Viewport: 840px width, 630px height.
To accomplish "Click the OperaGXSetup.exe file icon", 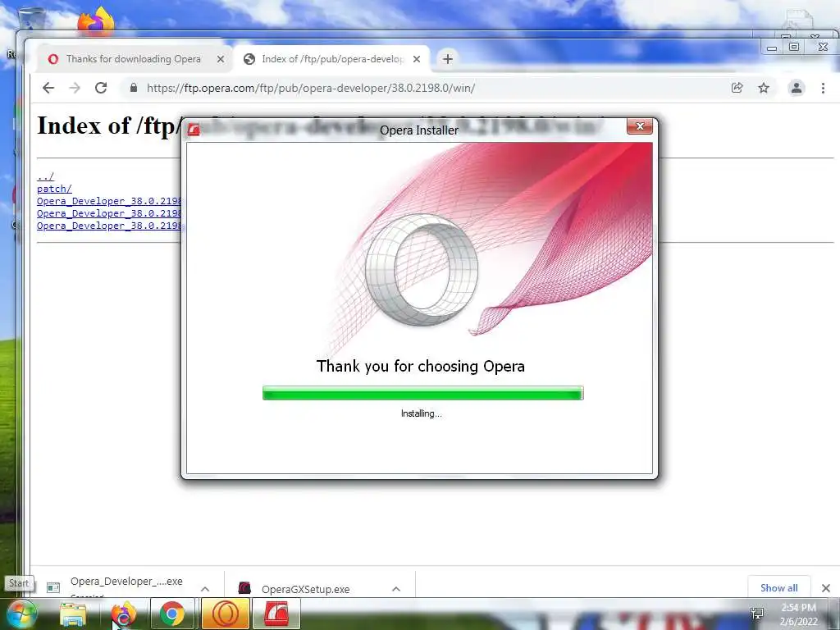I will pyautogui.click(x=244, y=588).
